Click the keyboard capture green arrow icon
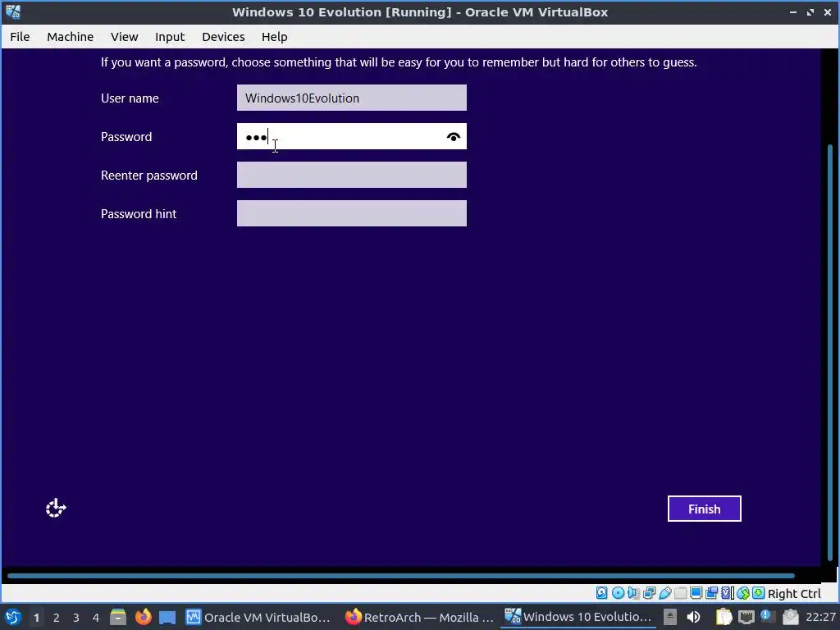Screen dimensions: 840x630 759,593
